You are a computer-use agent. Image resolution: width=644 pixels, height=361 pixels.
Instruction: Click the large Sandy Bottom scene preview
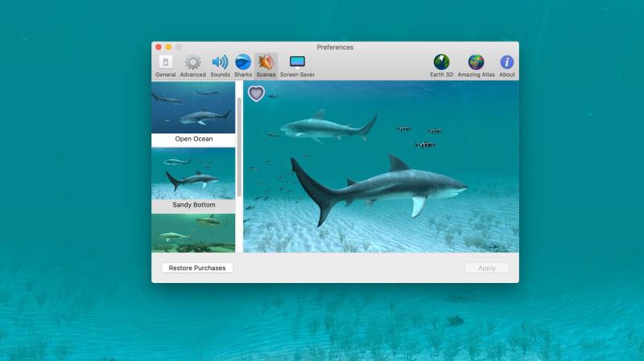tap(381, 166)
